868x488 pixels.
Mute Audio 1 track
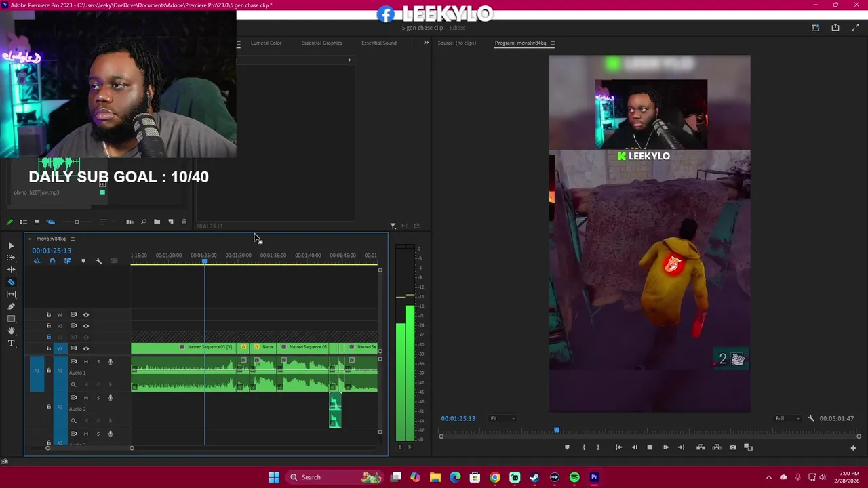click(x=85, y=361)
